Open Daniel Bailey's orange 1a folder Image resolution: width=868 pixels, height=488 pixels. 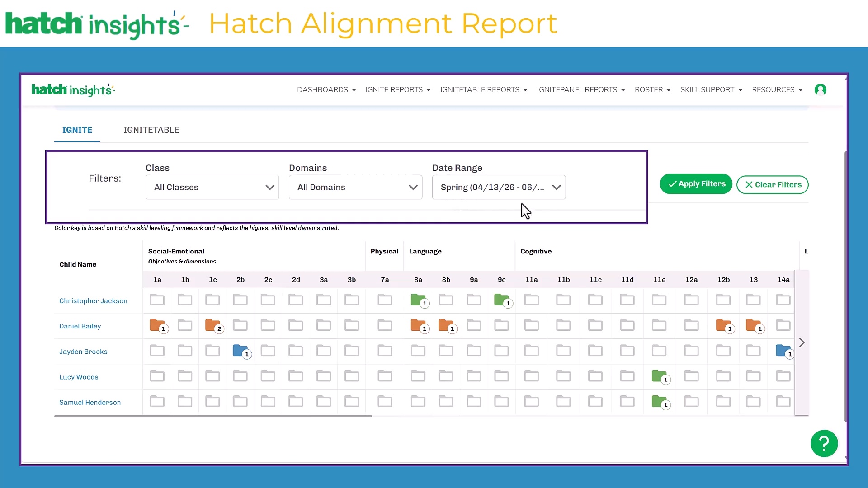click(x=158, y=325)
